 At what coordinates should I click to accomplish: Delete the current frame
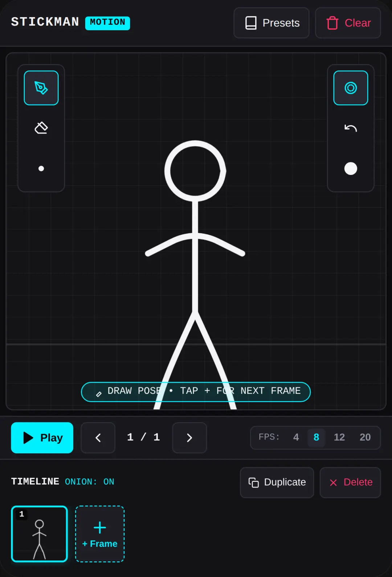pos(350,482)
